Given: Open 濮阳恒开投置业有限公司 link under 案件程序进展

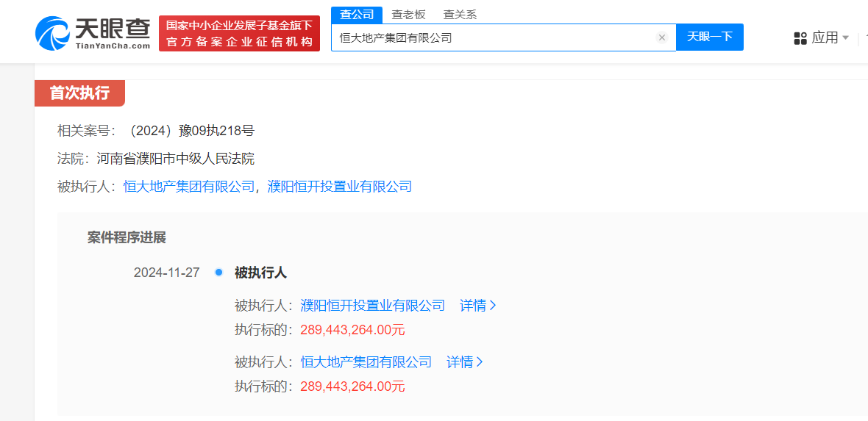Looking at the screenshot, I should [x=373, y=306].
